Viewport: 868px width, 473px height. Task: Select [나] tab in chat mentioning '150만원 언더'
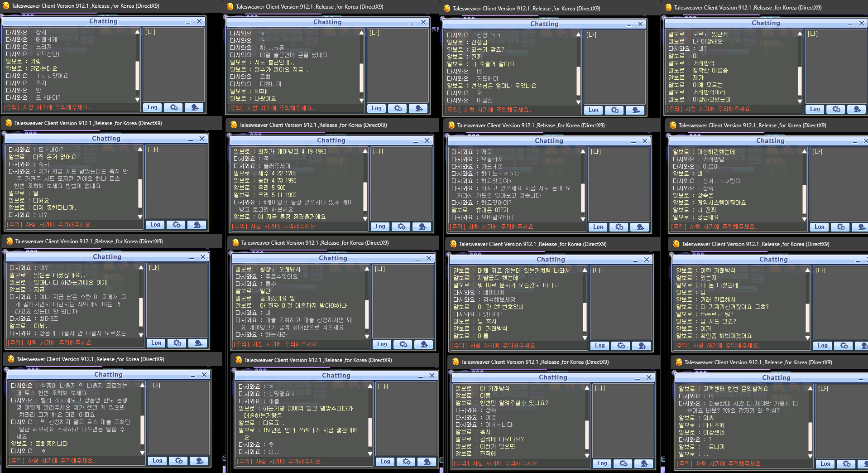pos(383,386)
